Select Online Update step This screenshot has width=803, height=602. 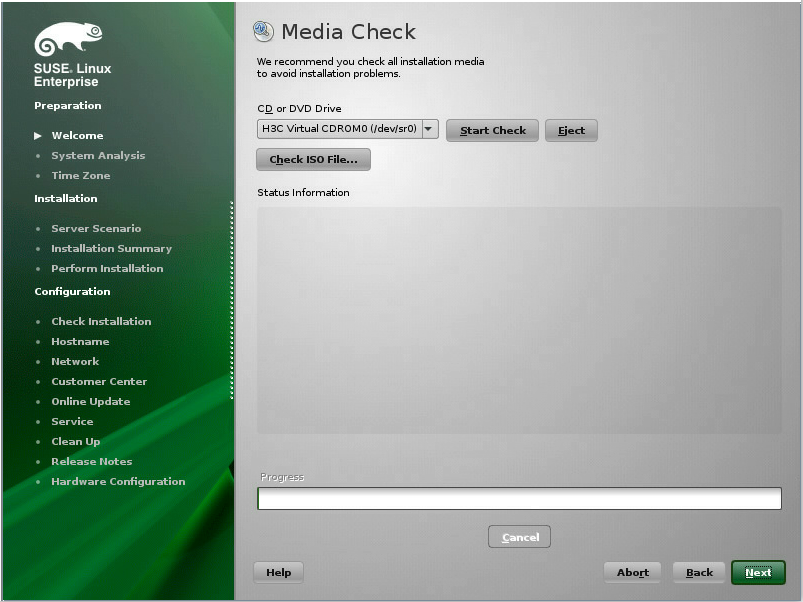(x=91, y=402)
